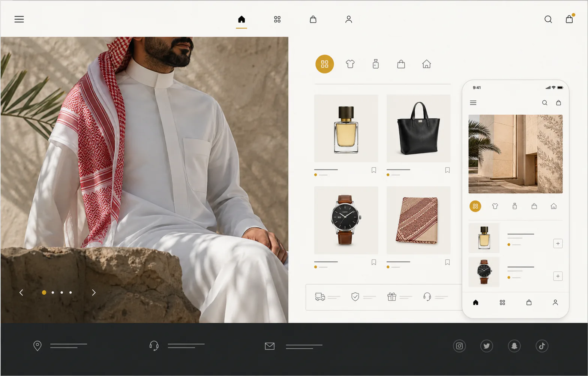
Task: Add the perfume to cart in phone list
Action: click(558, 244)
